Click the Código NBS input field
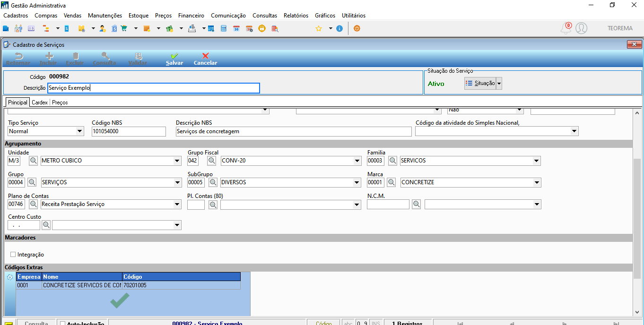 (129, 131)
